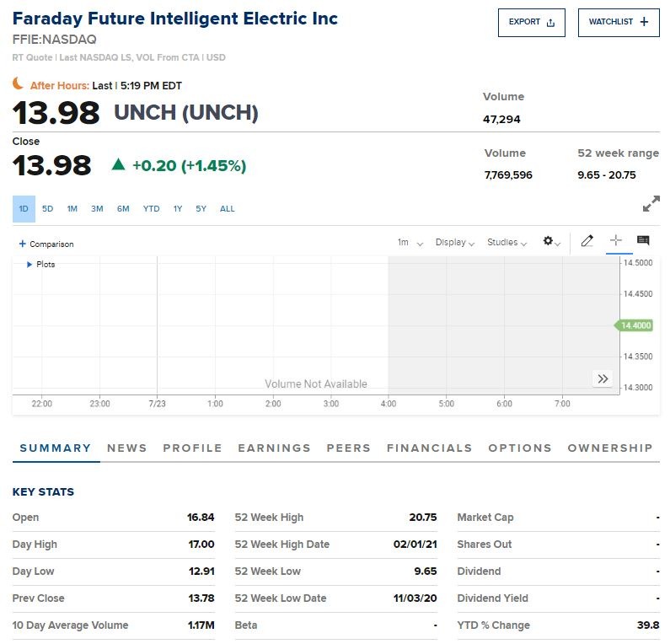Expand chart to full screen
Image resolution: width=670 pixels, height=644 pixels.
(x=651, y=204)
